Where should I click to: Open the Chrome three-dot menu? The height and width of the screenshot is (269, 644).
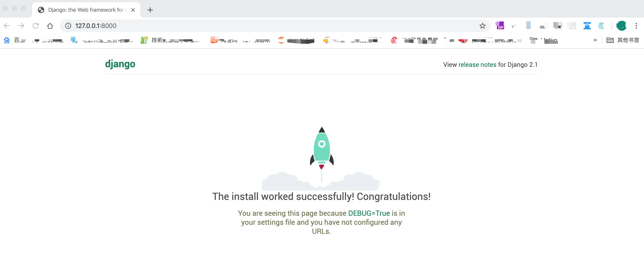click(636, 26)
